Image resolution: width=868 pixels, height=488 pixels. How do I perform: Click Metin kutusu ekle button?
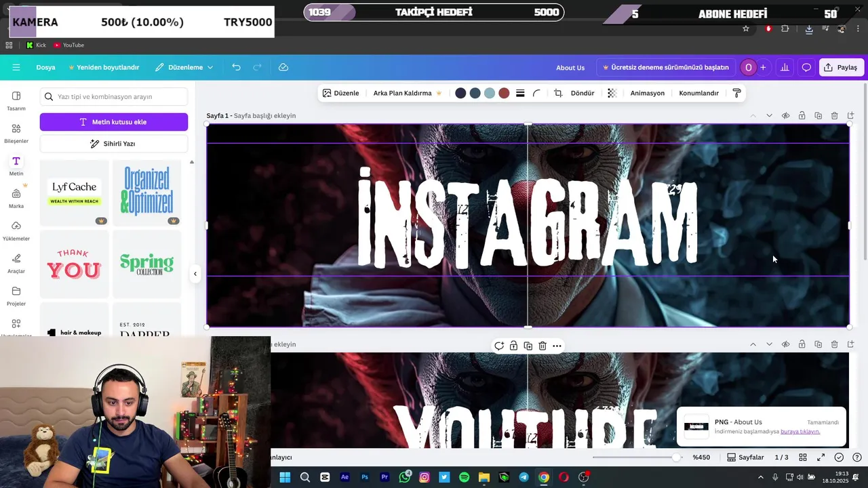(x=114, y=122)
